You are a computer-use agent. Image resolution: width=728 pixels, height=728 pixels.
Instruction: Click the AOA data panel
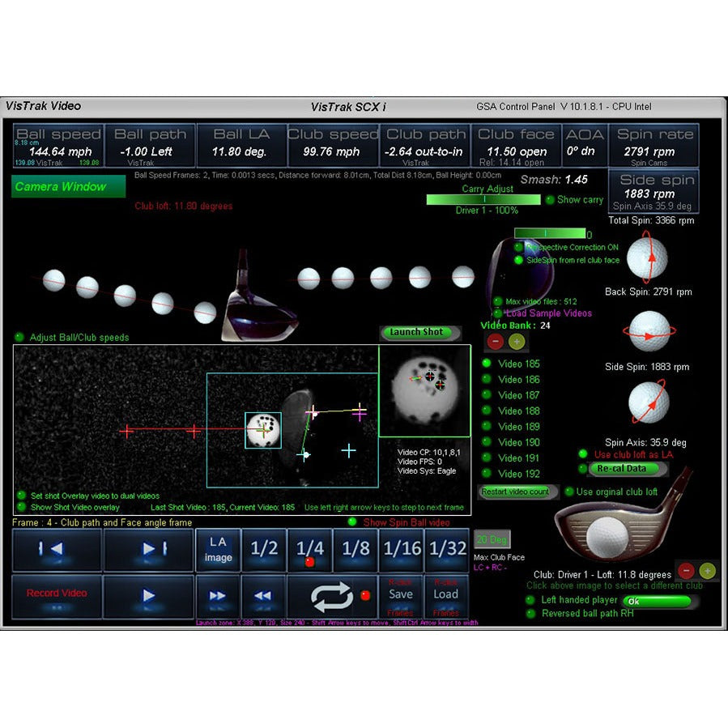coord(585,145)
